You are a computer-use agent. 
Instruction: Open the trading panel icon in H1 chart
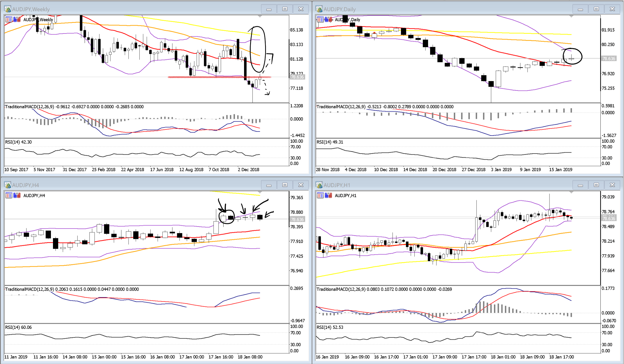[x=320, y=195]
